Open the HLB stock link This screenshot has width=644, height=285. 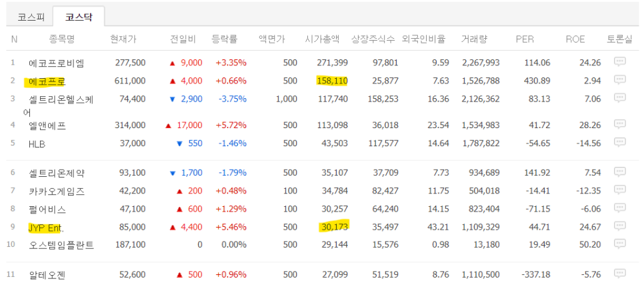coord(37,144)
